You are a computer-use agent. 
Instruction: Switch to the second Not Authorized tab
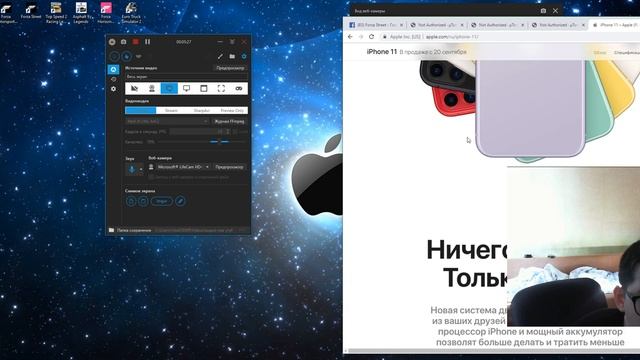pyautogui.click(x=498, y=25)
